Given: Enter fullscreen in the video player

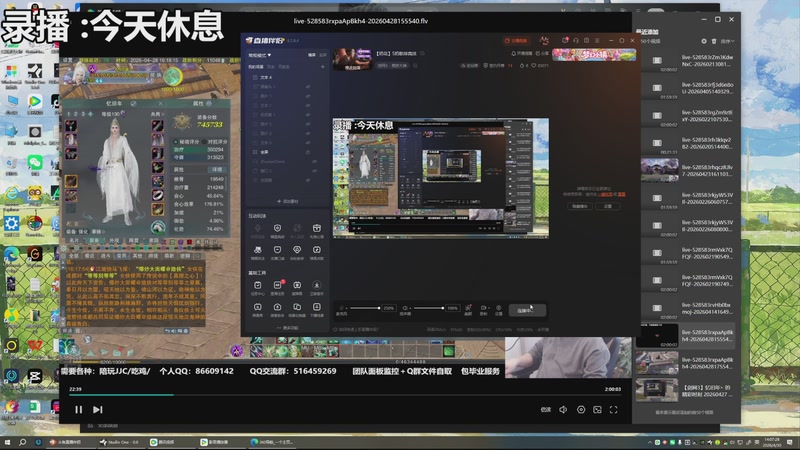Looking at the screenshot, I should (614, 410).
